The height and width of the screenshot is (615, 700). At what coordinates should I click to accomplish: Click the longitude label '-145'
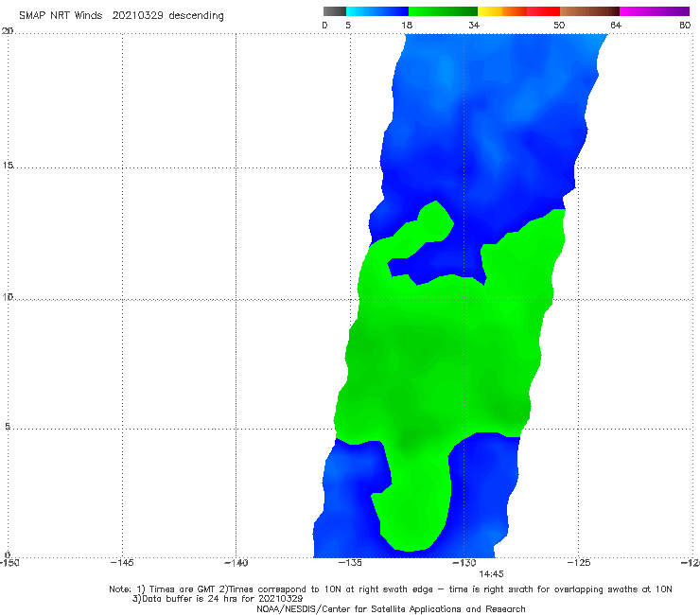pos(122,563)
